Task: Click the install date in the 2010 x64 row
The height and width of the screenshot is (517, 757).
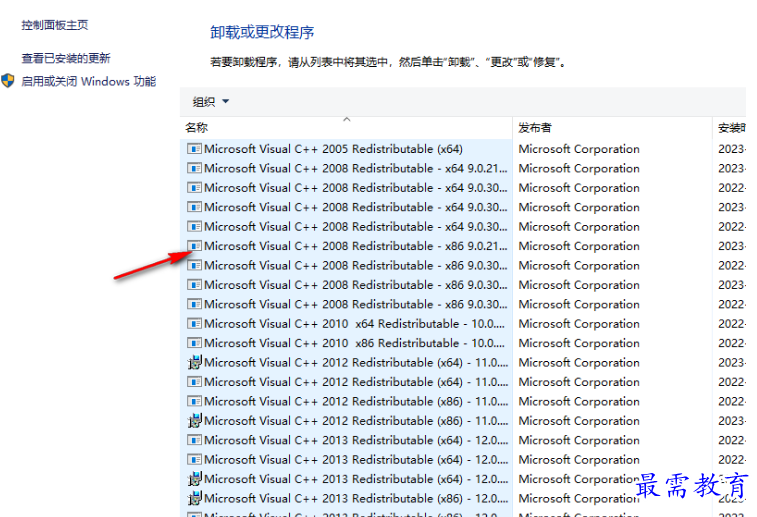Action: 732,323
